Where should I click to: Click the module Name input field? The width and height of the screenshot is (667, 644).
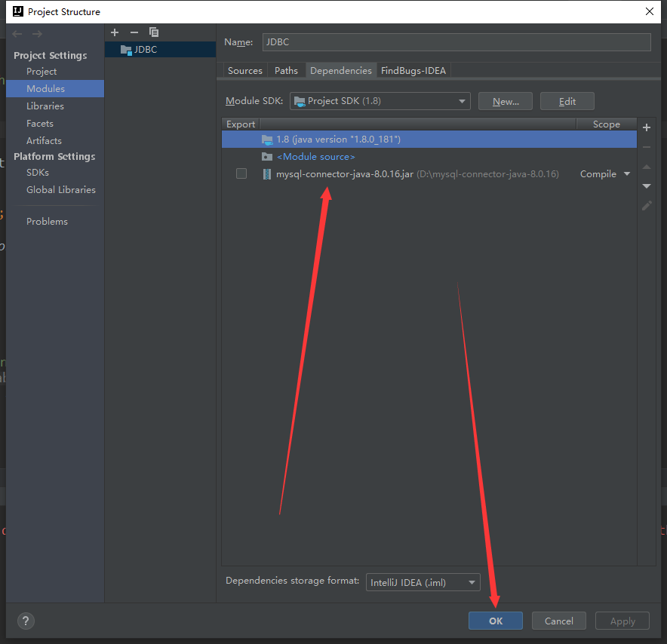456,42
